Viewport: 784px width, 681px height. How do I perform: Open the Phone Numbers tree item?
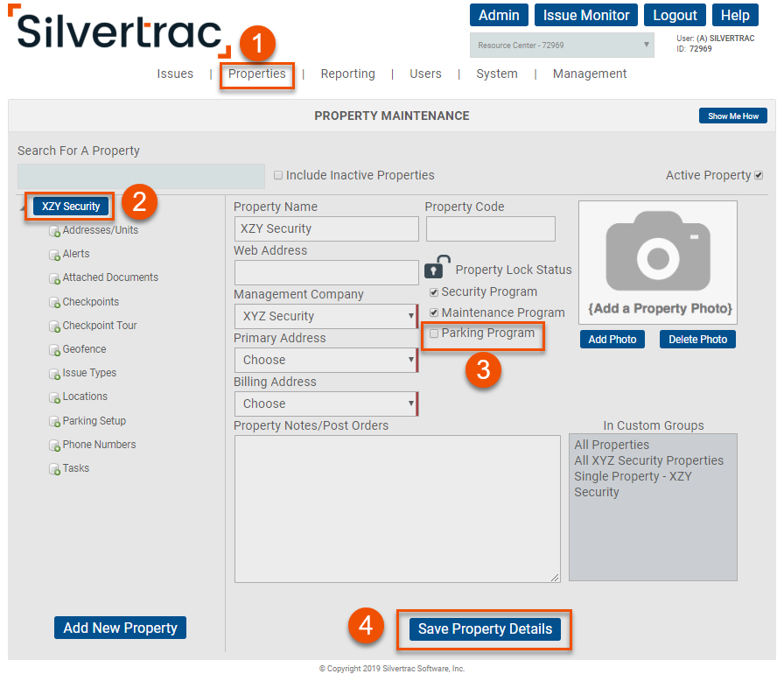99,445
